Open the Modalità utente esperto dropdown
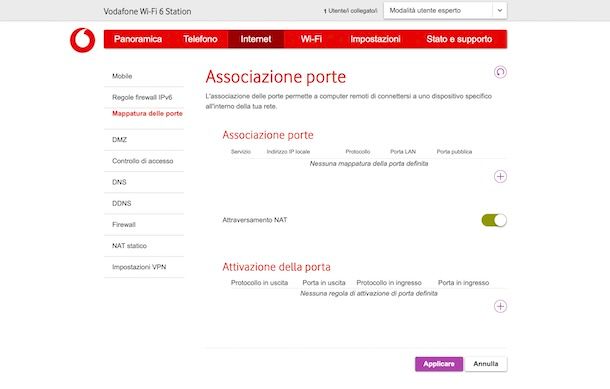 tap(445, 11)
